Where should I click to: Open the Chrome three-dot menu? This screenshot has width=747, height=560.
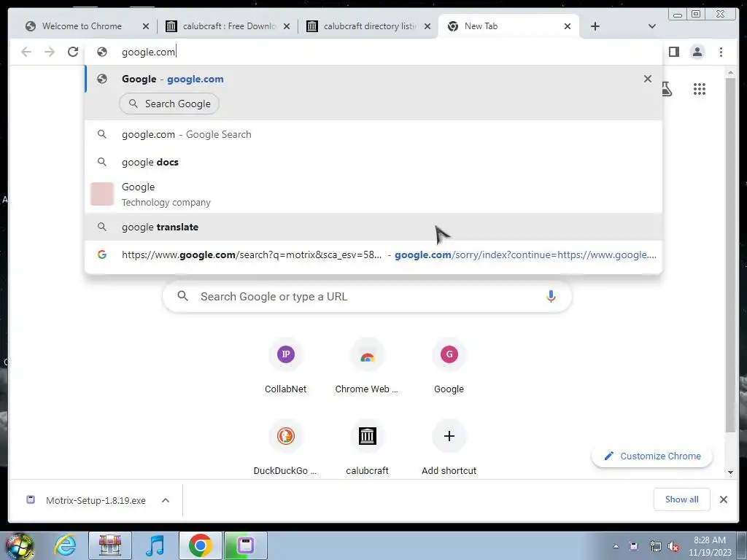721,52
